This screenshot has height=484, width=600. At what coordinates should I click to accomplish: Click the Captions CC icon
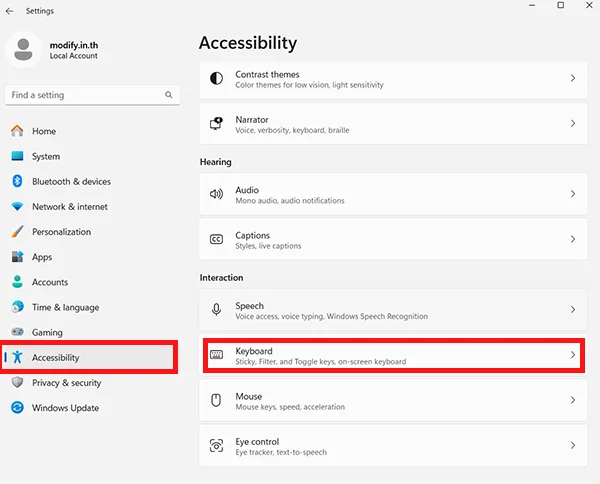[216, 239]
